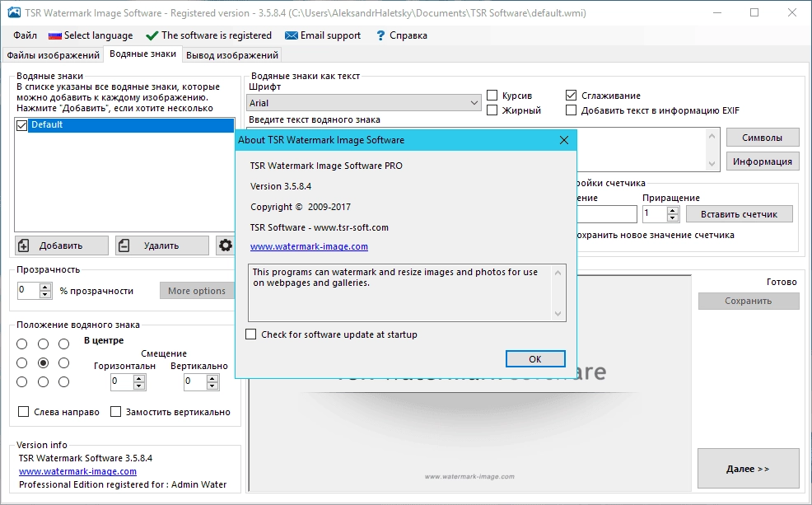
Task: Switch to the Вывод изображений tab
Action: tap(232, 55)
